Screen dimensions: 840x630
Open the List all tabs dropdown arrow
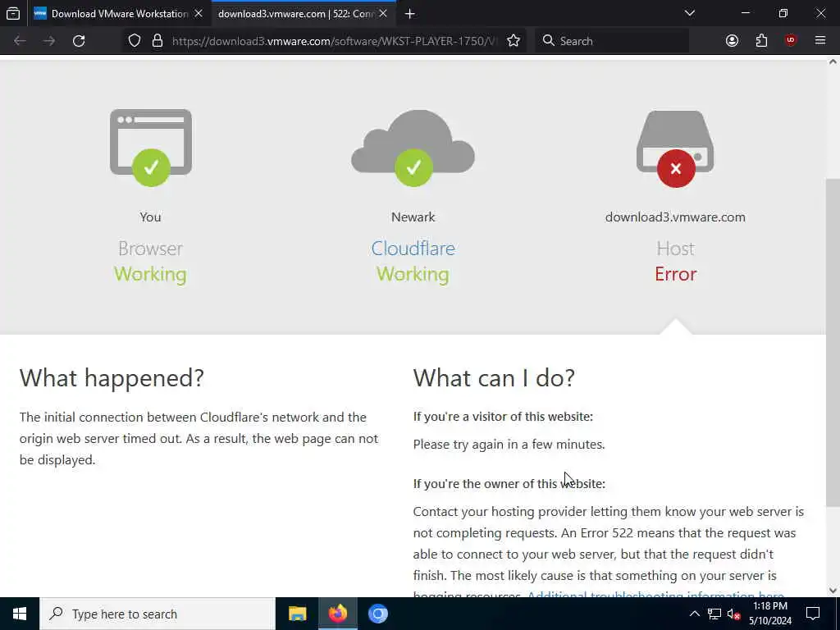[x=689, y=13]
